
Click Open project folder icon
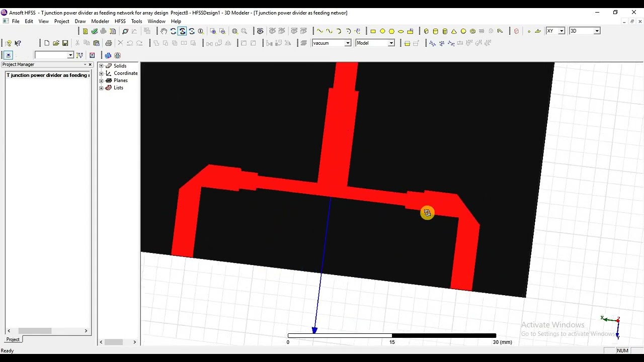tap(56, 43)
